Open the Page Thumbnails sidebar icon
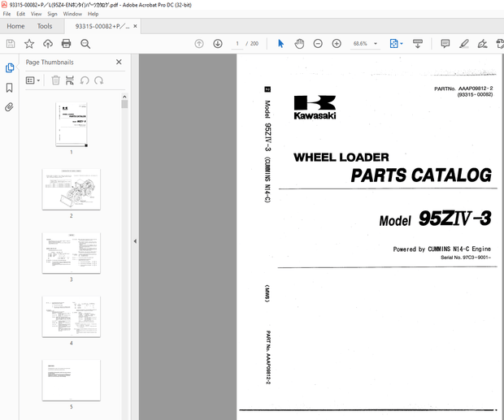Viewport: 504px width, 420px height. [10, 67]
